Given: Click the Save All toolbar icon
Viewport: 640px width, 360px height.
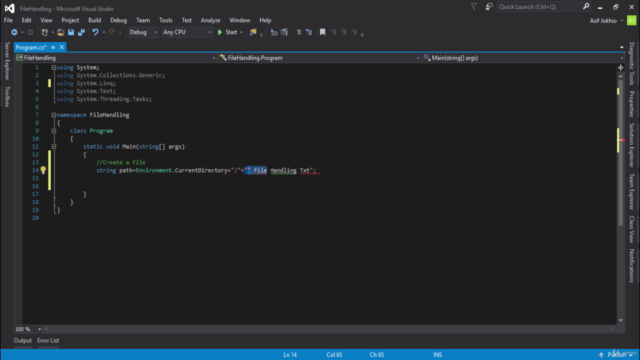Looking at the screenshot, I should 81,32.
